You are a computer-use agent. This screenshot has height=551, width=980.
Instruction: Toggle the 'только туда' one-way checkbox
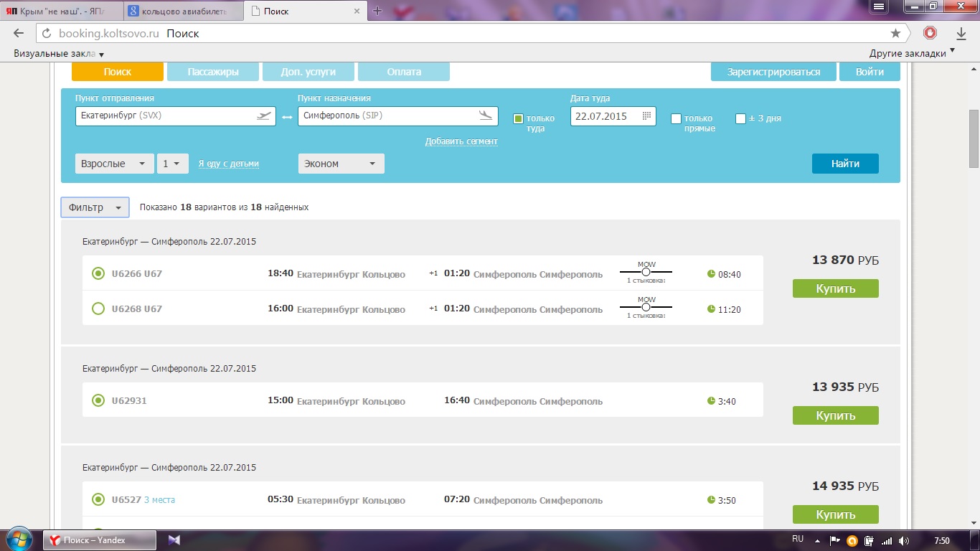[518, 118]
